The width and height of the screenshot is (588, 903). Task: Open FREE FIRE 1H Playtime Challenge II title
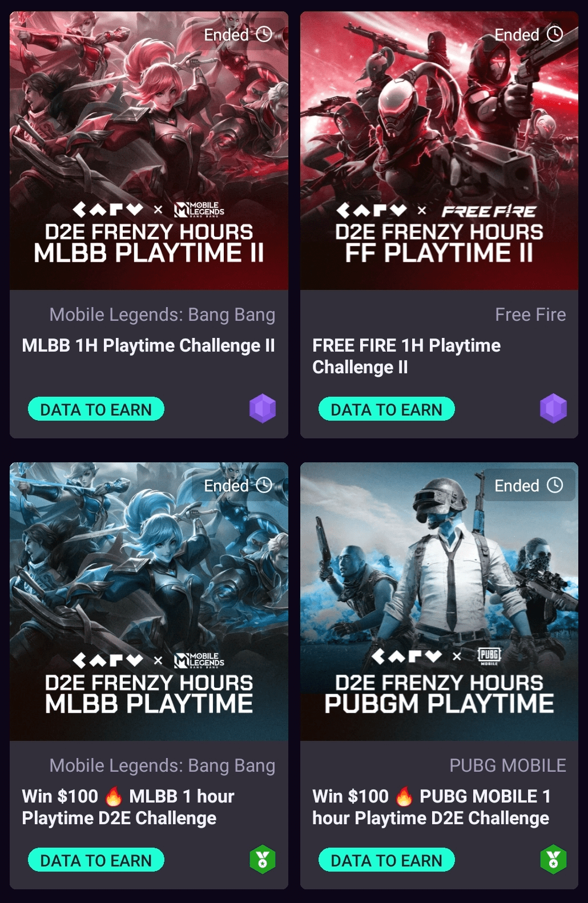click(406, 356)
